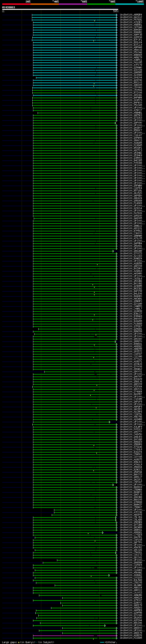Viewport: 146px width, 644px height.
Task: Click the Large gaps legend text
Action: [28, 642]
